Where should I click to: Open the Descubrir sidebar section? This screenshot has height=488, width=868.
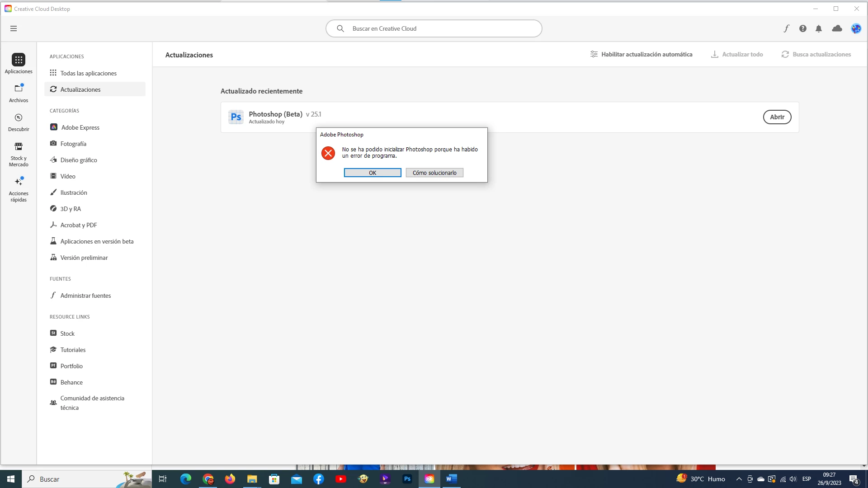point(19,122)
